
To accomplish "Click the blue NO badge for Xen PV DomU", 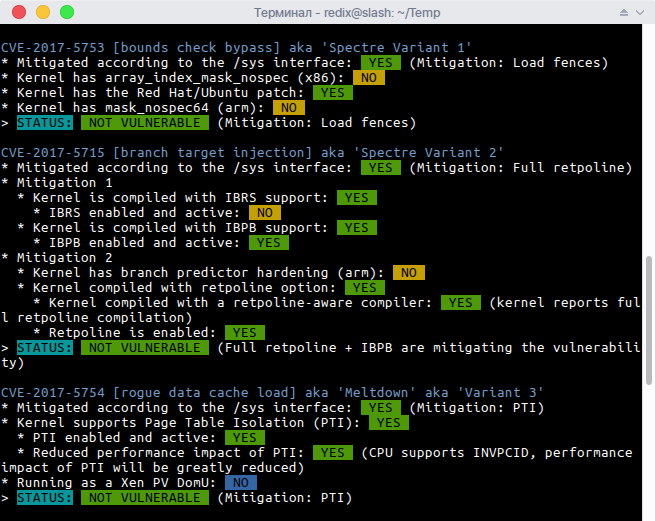I will pos(241,483).
